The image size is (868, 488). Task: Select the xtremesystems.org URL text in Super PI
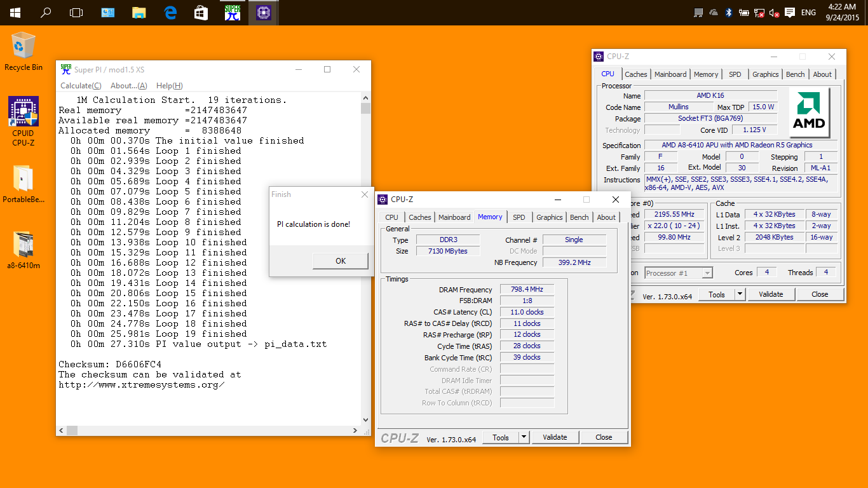(141, 384)
